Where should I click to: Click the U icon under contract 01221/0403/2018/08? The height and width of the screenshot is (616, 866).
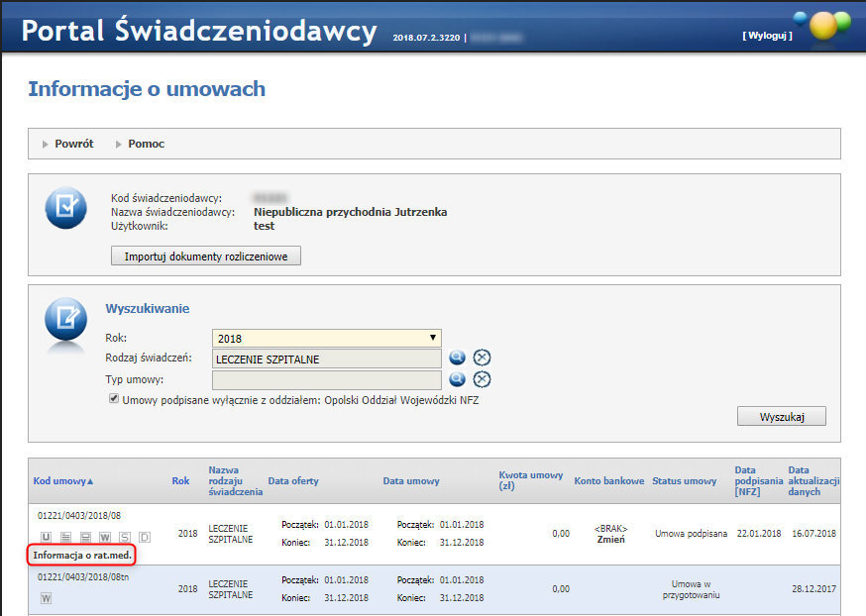pyautogui.click(x=45, y=537)
